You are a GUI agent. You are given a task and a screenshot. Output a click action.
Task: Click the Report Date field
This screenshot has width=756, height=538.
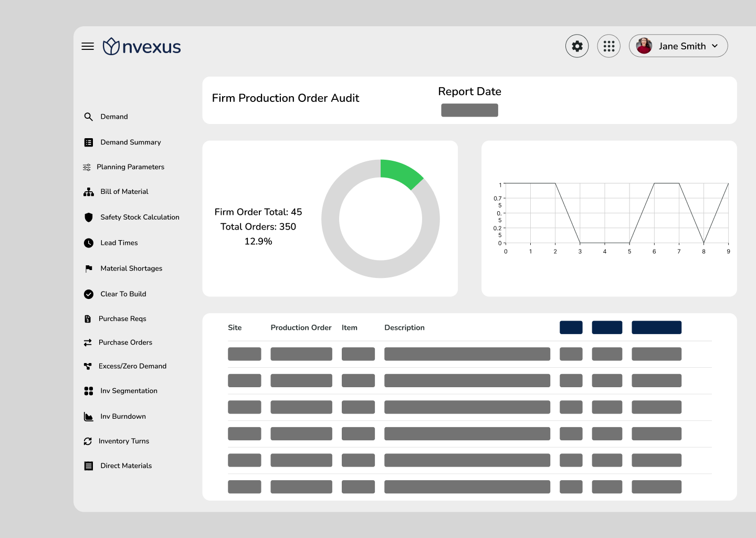pyautogui.click(x=469, y=110)
